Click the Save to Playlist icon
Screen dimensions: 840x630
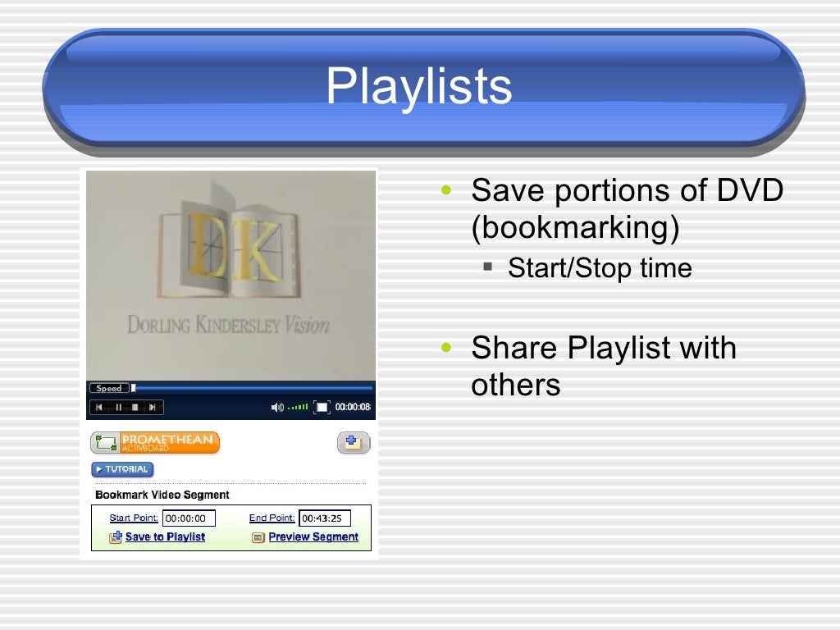tap(116, 536)
